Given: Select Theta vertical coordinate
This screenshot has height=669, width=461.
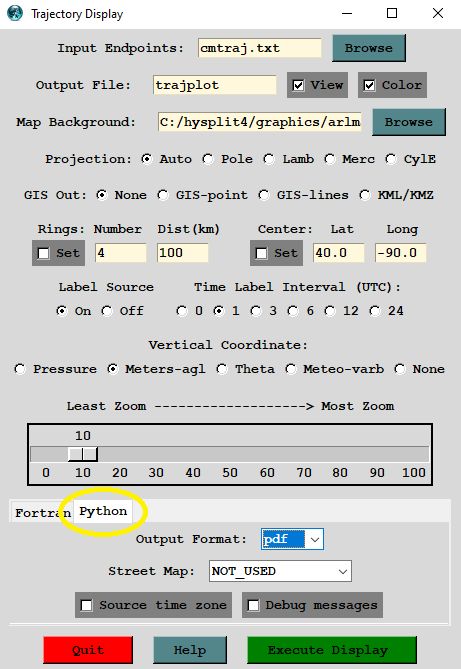Looking at the screenshot, I should coord(222,369).
